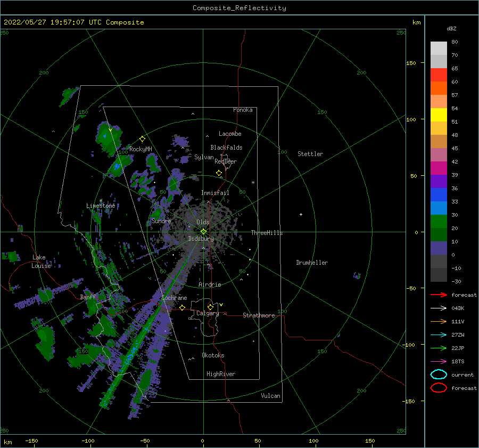Click the Drumheller city label
Image resolution: width=479 pixels, height=448 pixels.
tap(312, 263)
